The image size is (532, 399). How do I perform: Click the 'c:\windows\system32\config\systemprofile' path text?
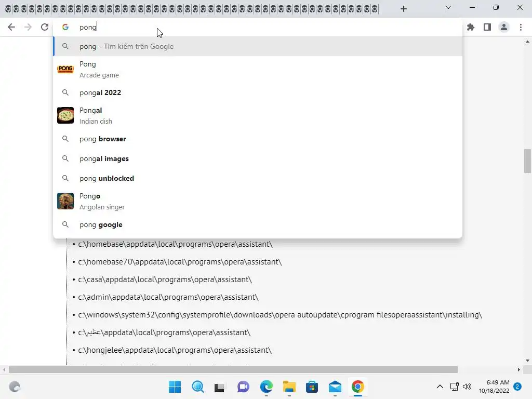pyautogui.click(x=280, y=315)
